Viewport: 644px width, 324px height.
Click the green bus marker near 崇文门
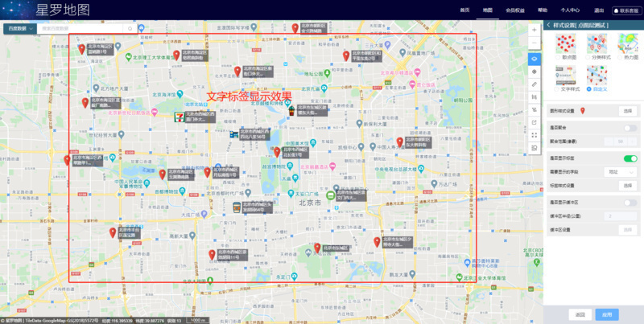click(x=331, y=195)
